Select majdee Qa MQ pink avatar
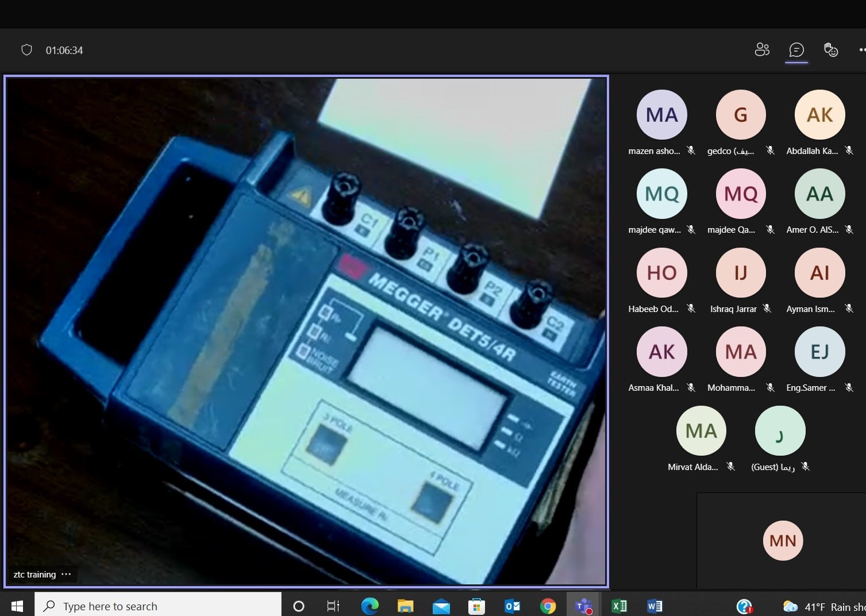This screenshot has height=616, width=866. coord(741,194)
